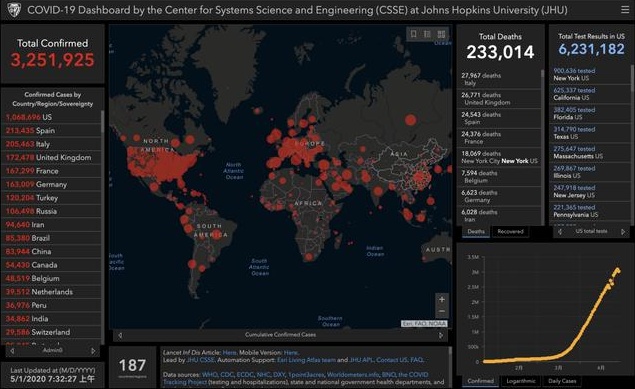Image resolution: width=635 pixels, height=389 pixels.
Task: Click the 27,967 deaths Italy entry
Action: (x=499, y=79)
